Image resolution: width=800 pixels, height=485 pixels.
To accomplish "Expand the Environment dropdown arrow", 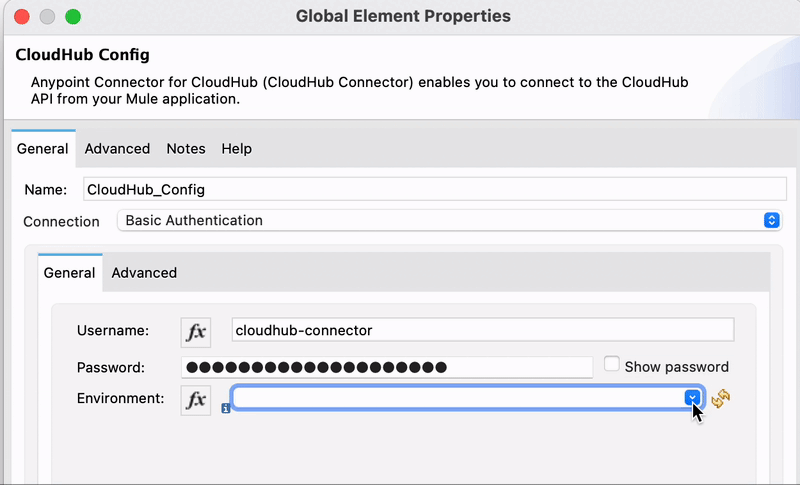I will pyautogui.click(x=692, y=398).
